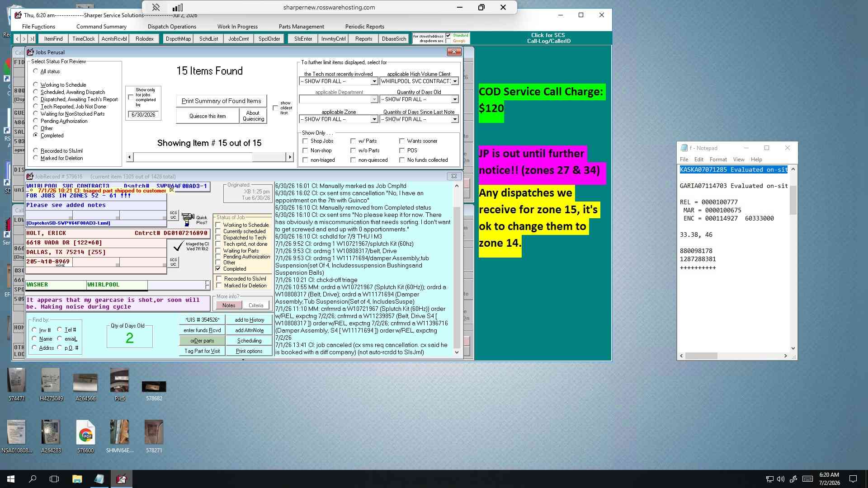Screen dimensions: 868x488
Task: Open File Explorer from the taskbar
Action: [77, 479]
